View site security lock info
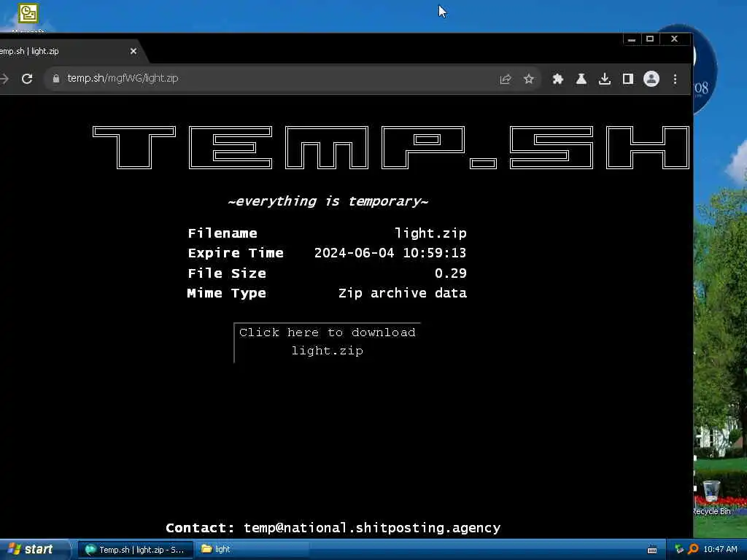 point(55,79)
